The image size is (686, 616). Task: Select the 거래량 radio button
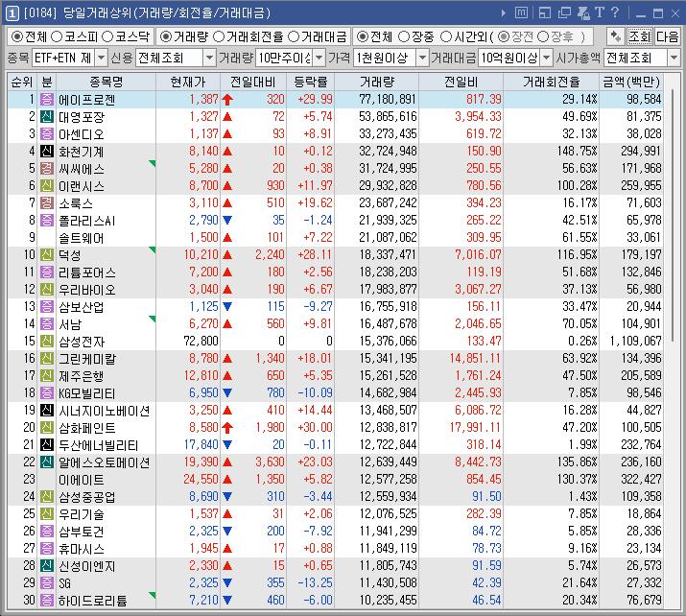click(x=166, y=36)
